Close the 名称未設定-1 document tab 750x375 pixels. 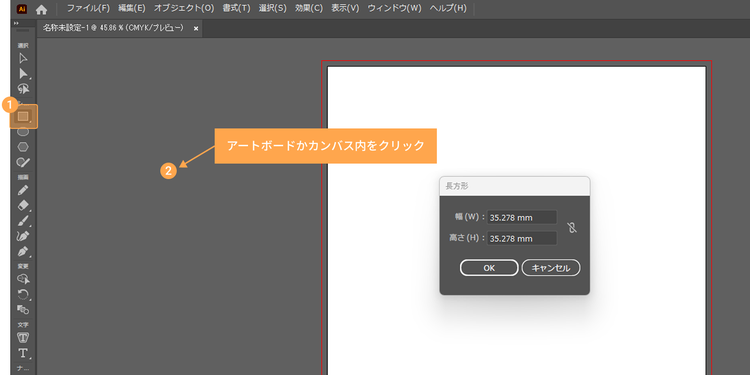(196, 29)
